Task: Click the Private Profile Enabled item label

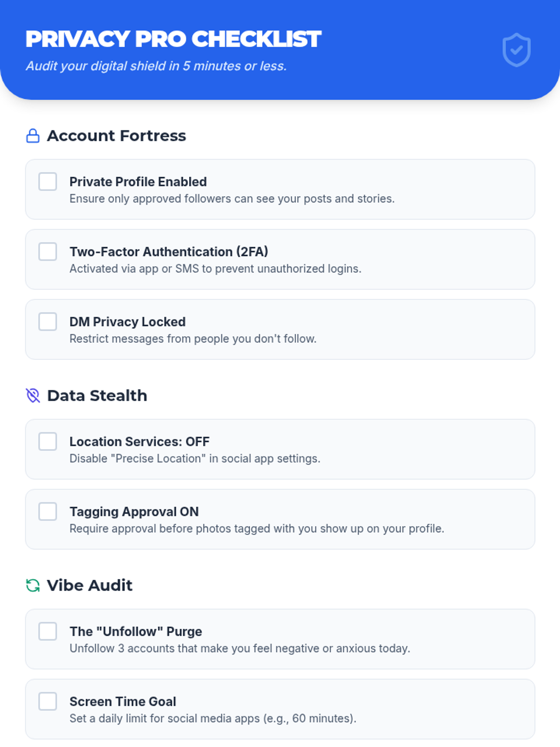Action: tap(138, 182)
